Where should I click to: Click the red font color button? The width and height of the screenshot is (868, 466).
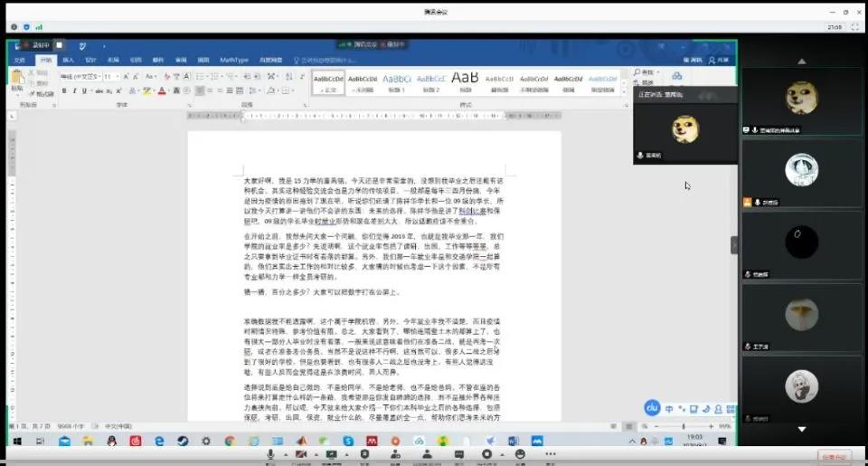coord(162,90)
